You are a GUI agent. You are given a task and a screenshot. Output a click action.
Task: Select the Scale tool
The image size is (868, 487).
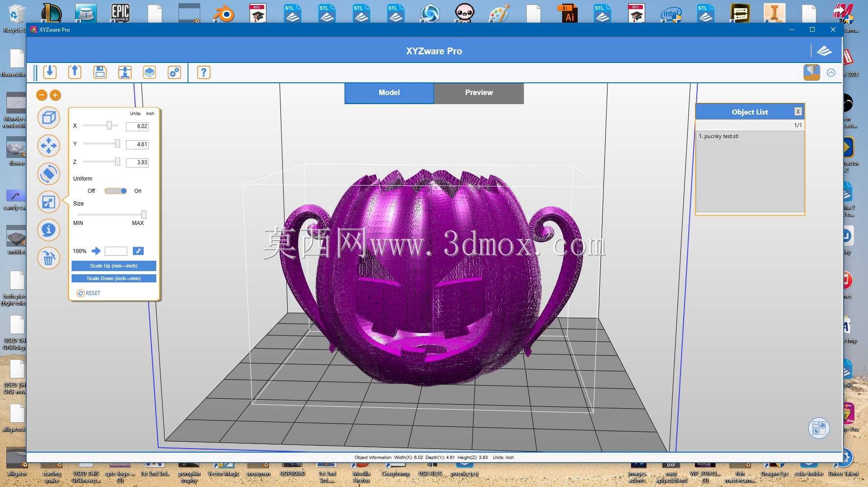[x=48, y=202]
